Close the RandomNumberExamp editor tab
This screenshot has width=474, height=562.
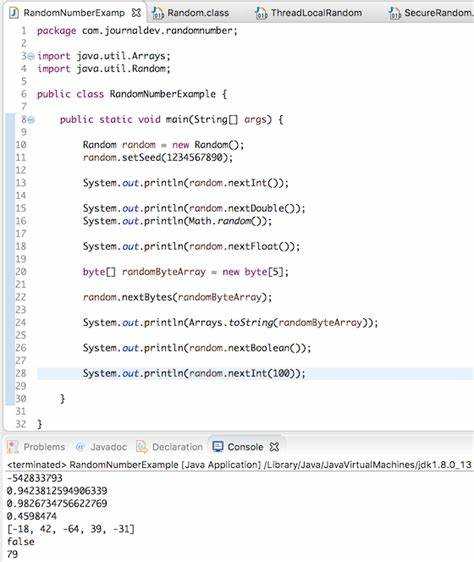(136, 13)
